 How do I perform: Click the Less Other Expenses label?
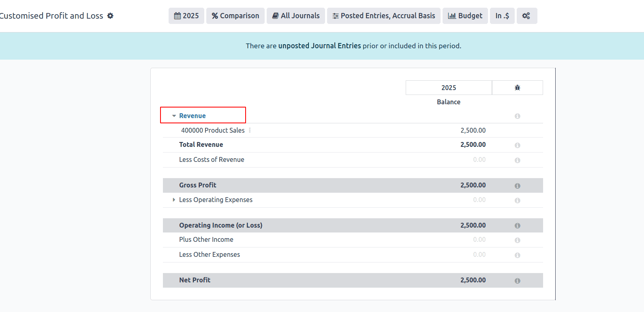[210, 254]
